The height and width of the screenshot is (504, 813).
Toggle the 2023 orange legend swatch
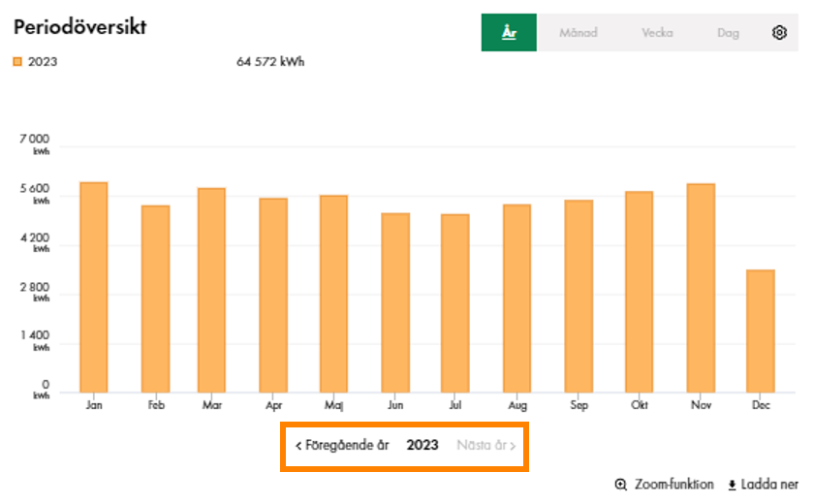tap(17, 62)
